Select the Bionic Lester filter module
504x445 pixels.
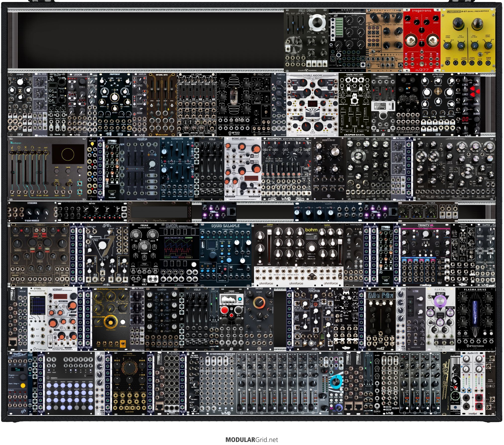coord(243,169)
